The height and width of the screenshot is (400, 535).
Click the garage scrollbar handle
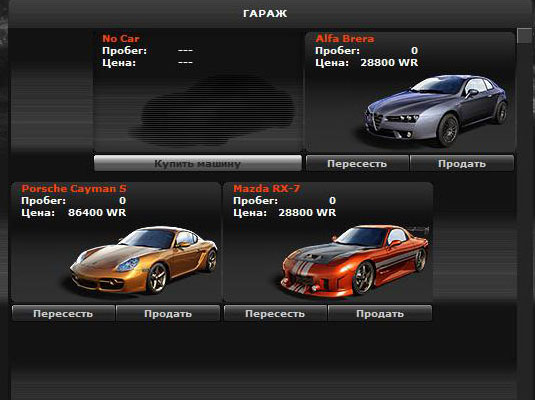click(524, 36)
